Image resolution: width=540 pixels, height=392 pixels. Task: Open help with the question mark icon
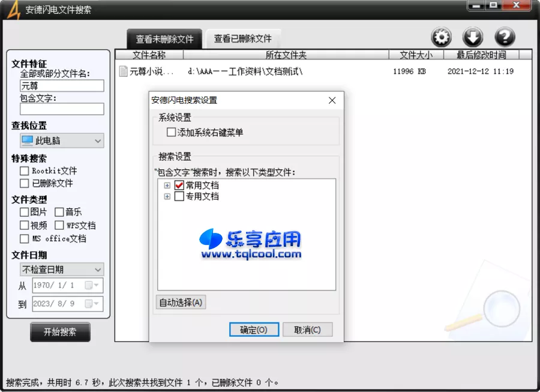[505, 37]
